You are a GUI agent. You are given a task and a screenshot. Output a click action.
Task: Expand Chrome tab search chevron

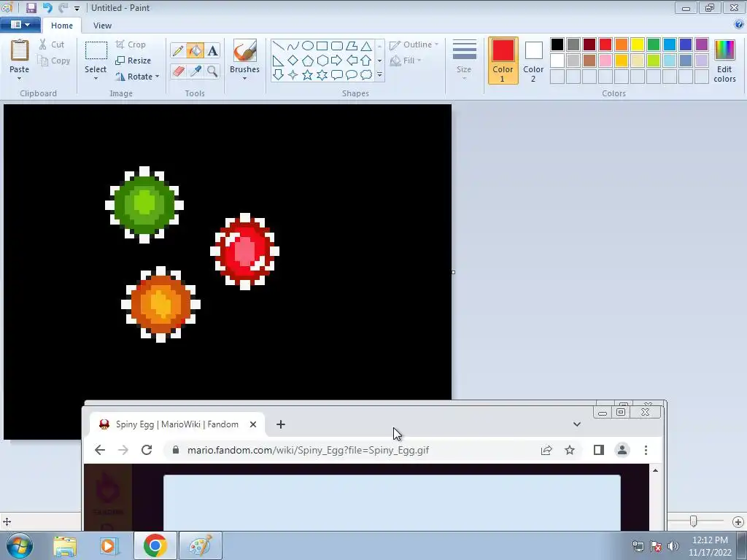click(576, 424)
